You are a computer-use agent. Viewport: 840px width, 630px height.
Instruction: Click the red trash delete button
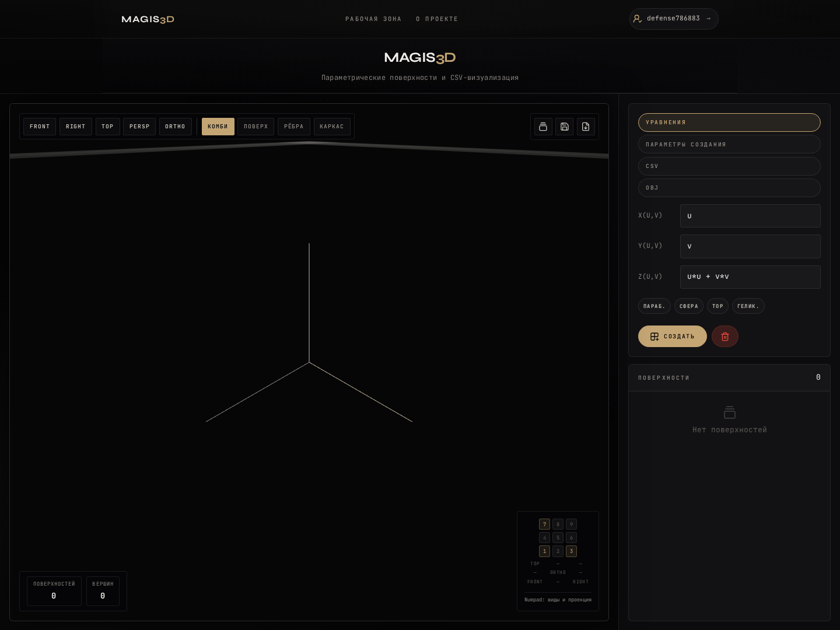click(725, 337)
